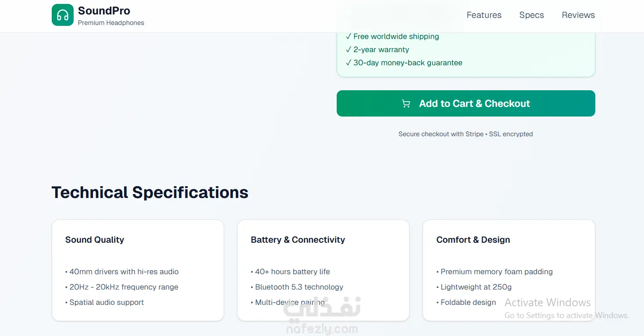This screenshot has height=336, width=644.
Task: Click the 40mm drivers with hi-res audio item
Action: tap(122, 272)
